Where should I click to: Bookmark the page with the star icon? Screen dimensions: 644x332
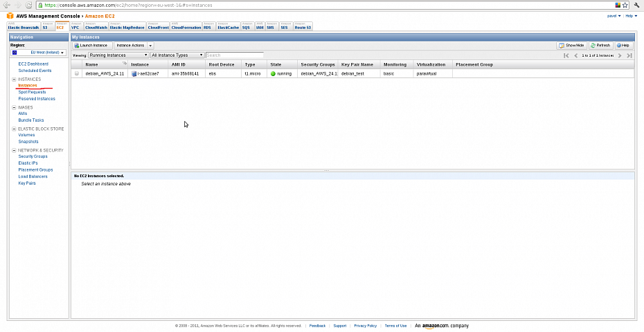(625, 6)
